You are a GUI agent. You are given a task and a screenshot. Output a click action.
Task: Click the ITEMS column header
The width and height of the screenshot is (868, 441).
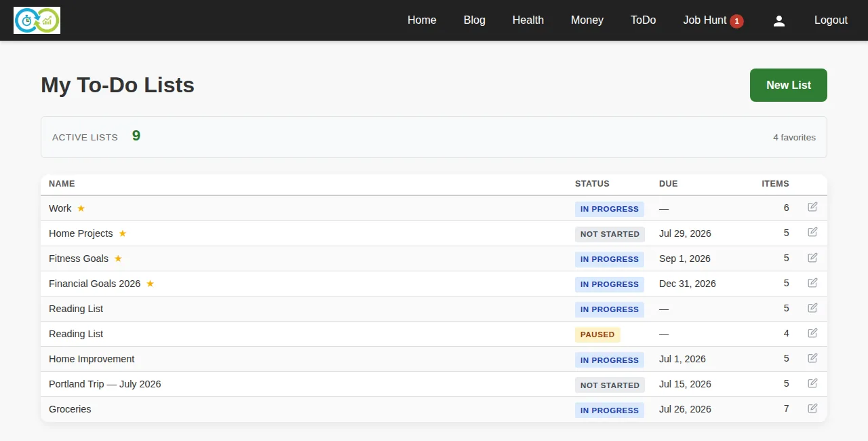coord(775,184)
